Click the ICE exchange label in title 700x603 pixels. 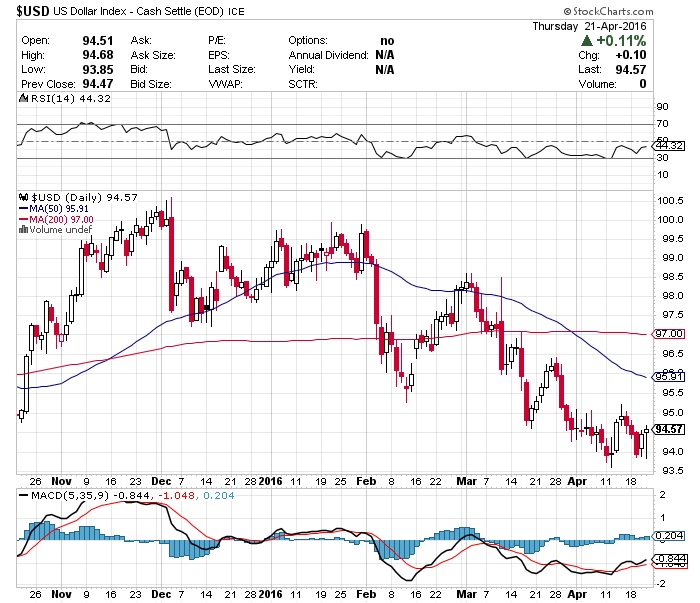pos(237,12)
